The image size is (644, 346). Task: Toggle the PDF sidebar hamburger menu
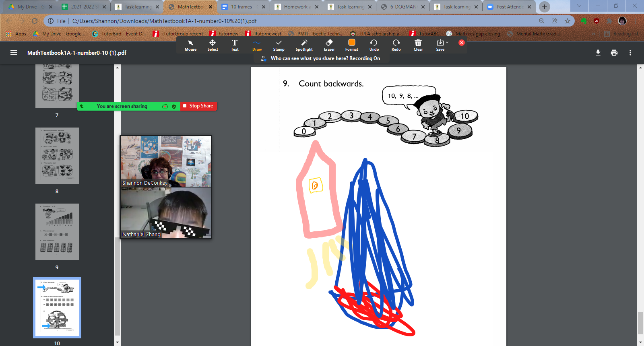click(14, 53)
